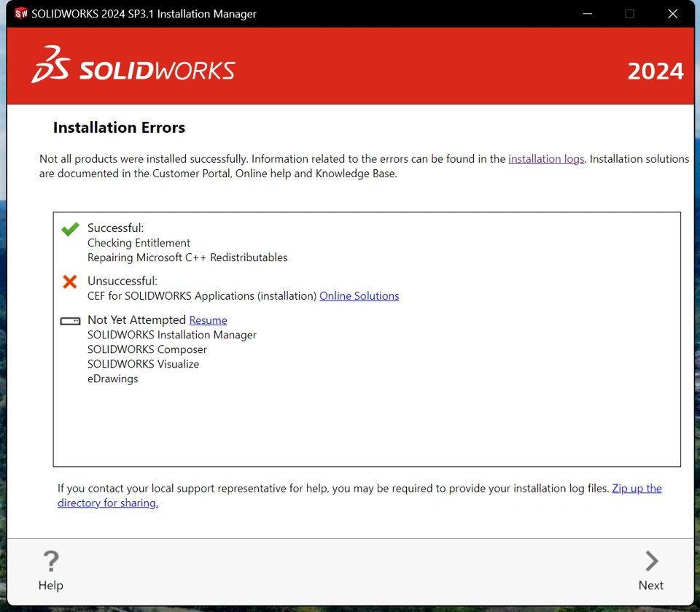Screen dimensions: 700x612
Task: Click the 'Successful:' label
Action: (116, 228)
